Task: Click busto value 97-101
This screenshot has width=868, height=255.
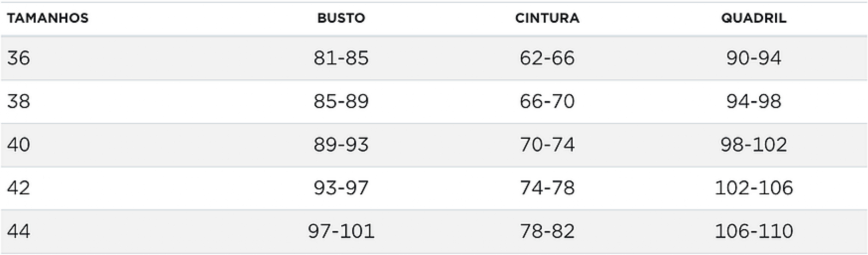Action: [x=341, y=231]
